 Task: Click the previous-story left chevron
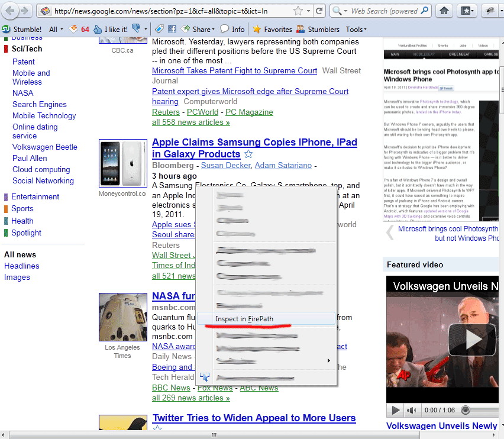pos(390,233)
